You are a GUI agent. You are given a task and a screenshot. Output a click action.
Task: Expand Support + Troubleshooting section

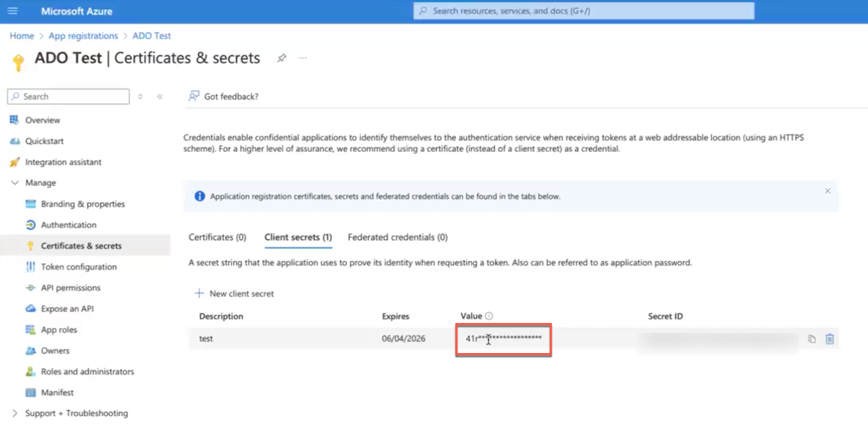click(x=76, y=414)
